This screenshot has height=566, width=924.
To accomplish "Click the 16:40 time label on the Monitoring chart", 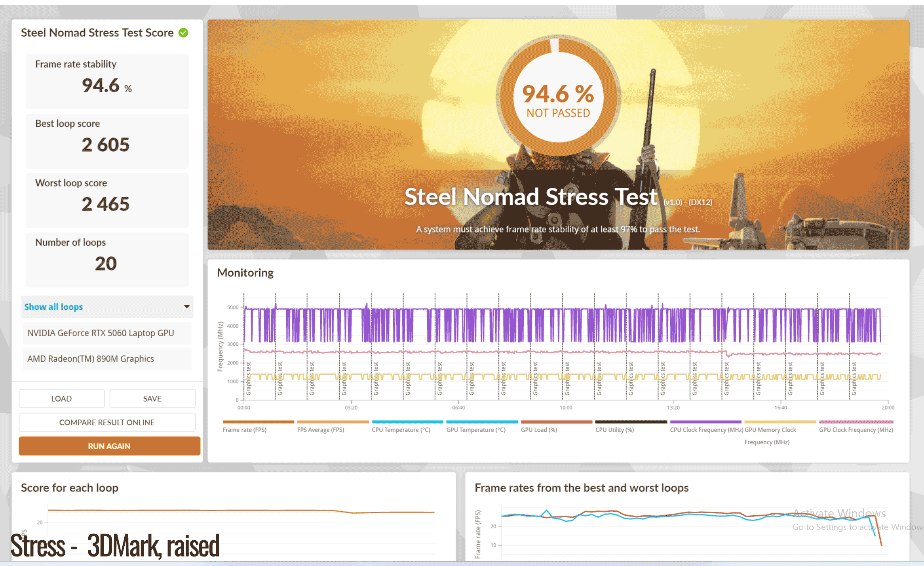I will point(781,408).
